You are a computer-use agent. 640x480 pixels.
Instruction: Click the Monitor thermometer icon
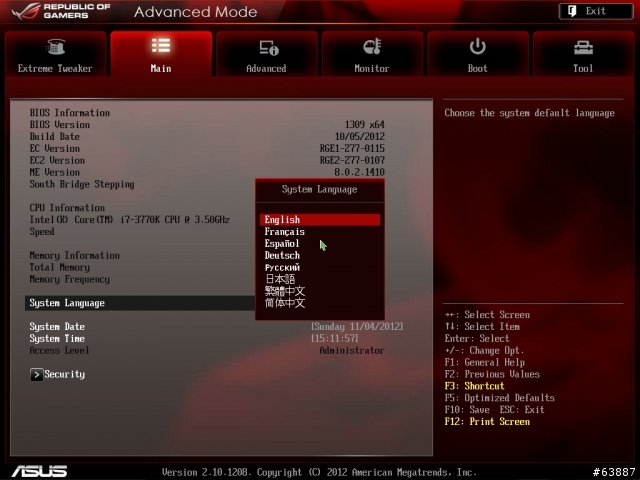pyautogui.click(x=372, y=47)
